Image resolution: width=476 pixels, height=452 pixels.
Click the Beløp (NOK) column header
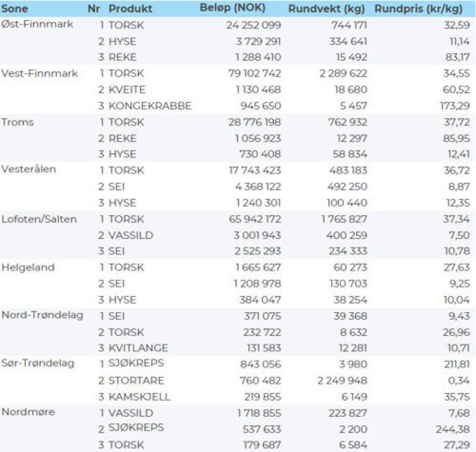(x=233, y=8)
